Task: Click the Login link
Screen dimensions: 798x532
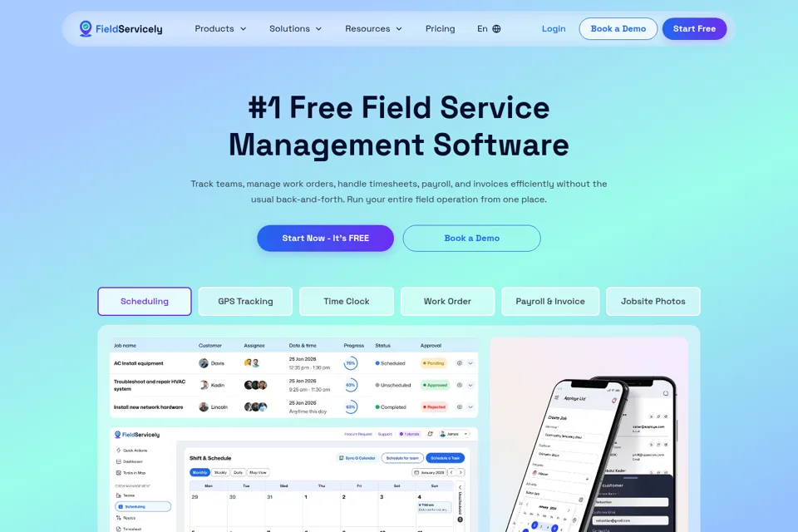Action: point(554,29)
